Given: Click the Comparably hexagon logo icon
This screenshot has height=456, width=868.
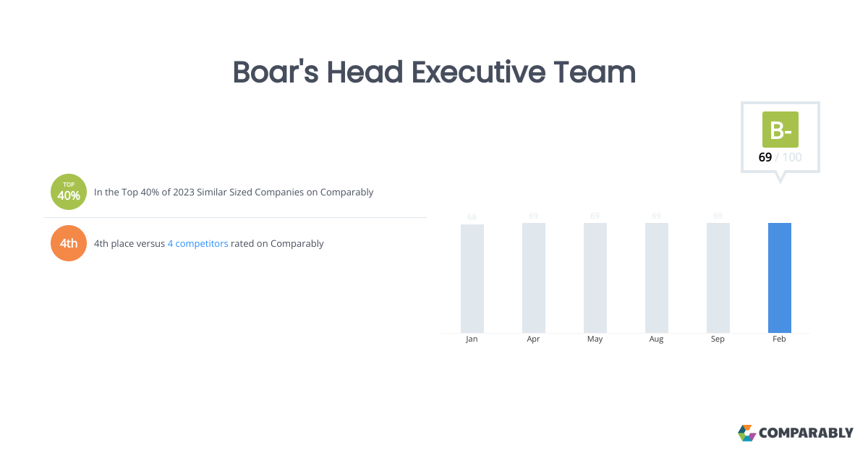Looking at the screenshot, I should pyautogui.click(x=746, y=433).
